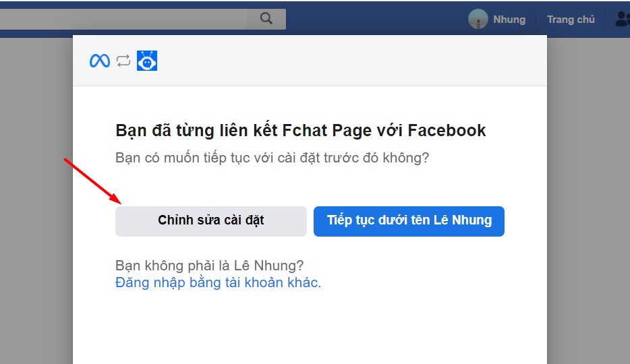Open the Nhung profile link

509,20
